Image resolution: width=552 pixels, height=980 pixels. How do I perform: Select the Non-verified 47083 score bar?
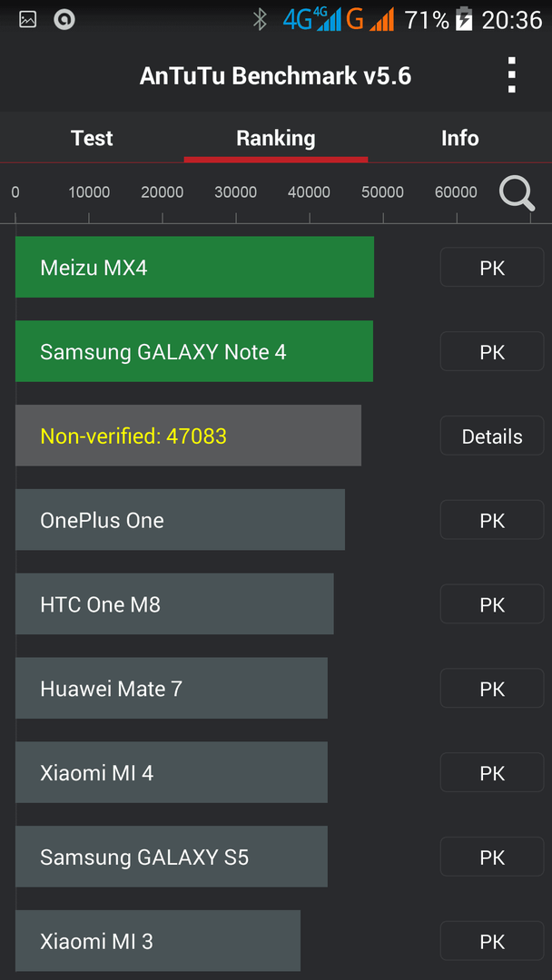click(x=188, y=436)
